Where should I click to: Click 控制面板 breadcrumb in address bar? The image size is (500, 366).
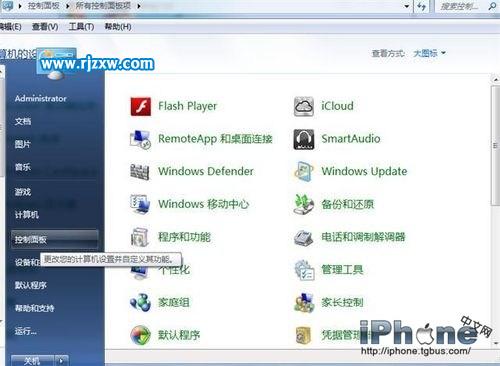tap(43, 6)
